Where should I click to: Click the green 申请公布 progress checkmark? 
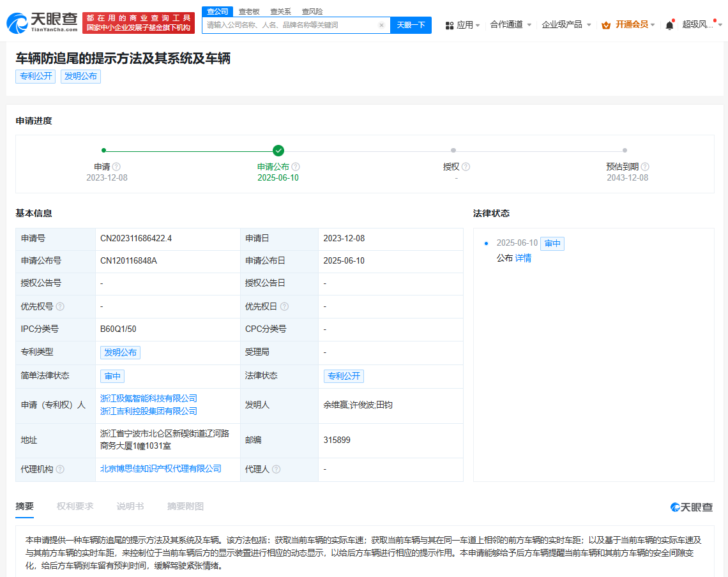click(278, 151)
